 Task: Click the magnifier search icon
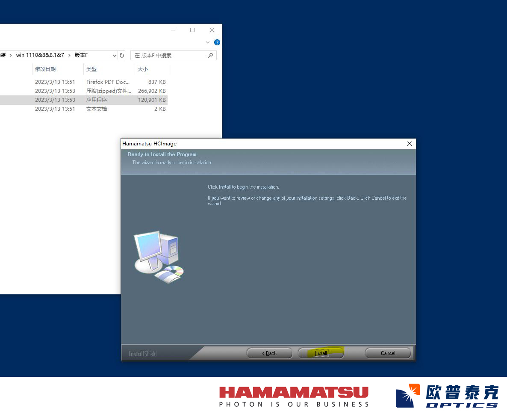pyautogui.click(x=210, y=56)
